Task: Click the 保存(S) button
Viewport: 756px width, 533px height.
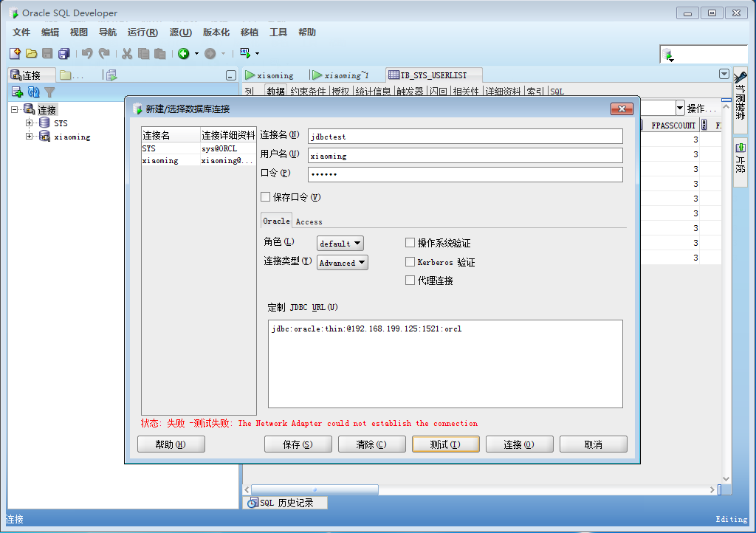Action: pos(298,444)
